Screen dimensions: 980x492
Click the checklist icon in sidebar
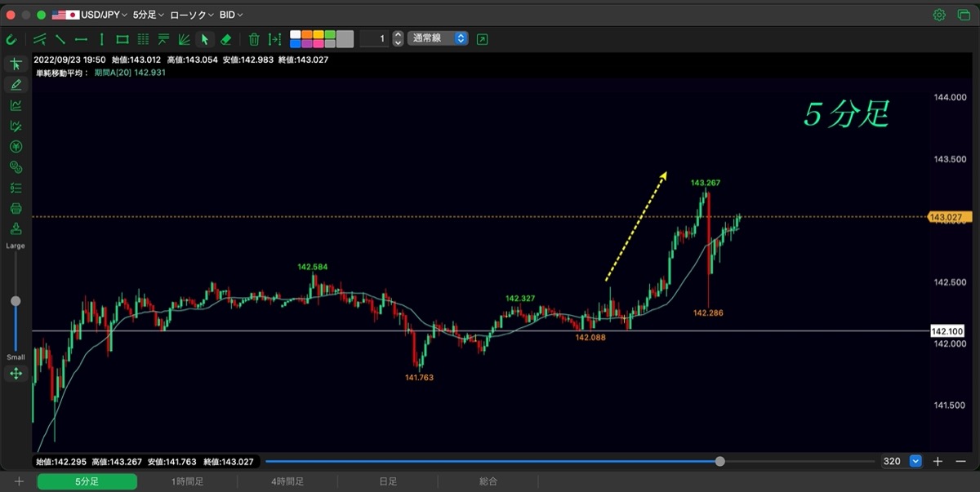coord(16,188)
